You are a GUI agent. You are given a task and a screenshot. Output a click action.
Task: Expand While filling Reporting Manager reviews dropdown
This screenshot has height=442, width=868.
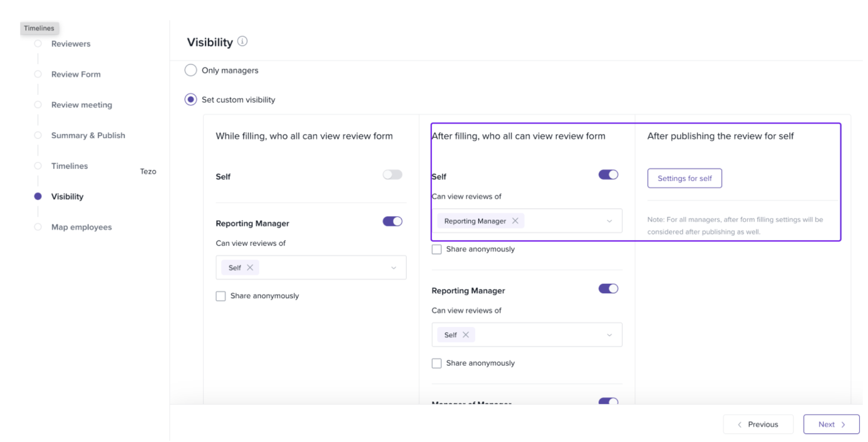click(393, 268)
